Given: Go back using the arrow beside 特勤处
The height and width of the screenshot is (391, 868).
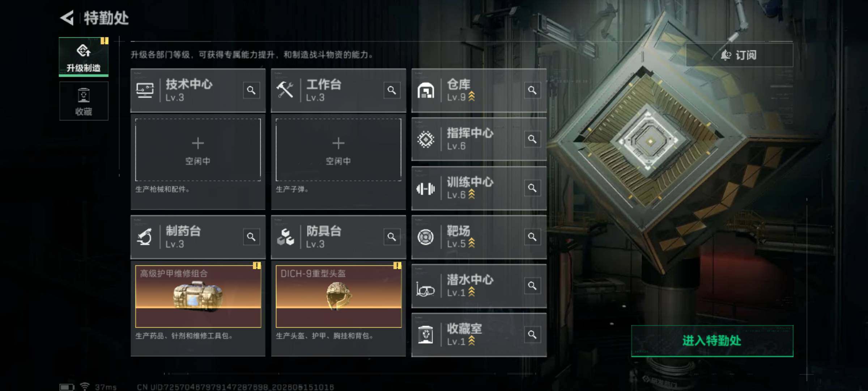Looking at the screenshot, I should click(x=67, y=18).
